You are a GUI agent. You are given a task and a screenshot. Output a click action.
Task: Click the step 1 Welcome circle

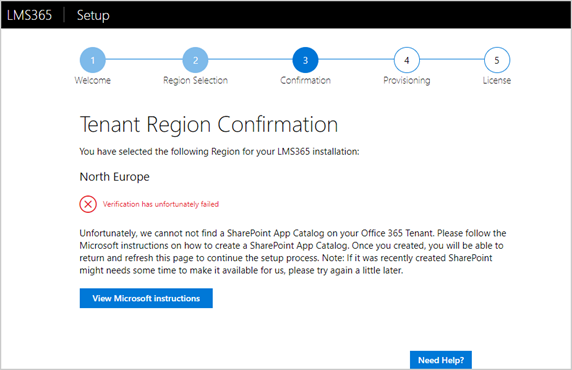click(x=93, y=60)
